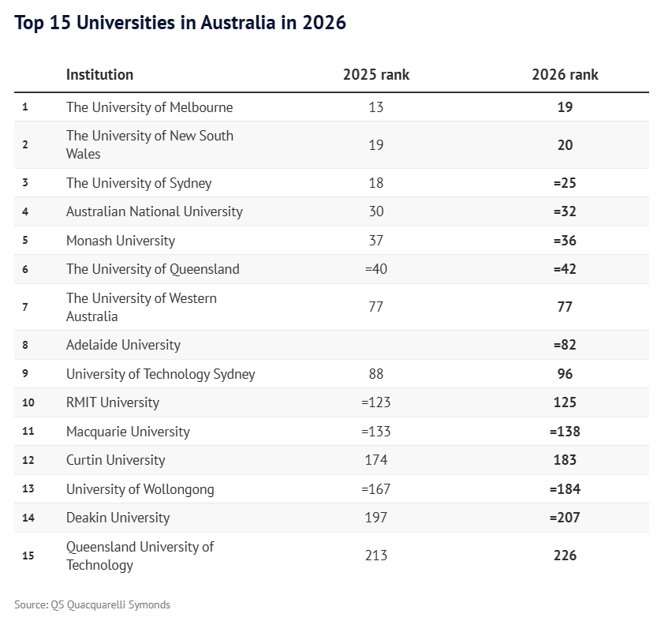Image resolution: width=672 pixels, height=621 pixels.
Task: Select The University of Sydney entry
Action: coord(139,183)
